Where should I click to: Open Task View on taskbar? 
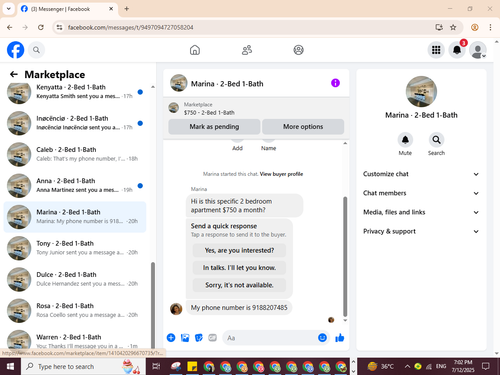click(156, 367)
